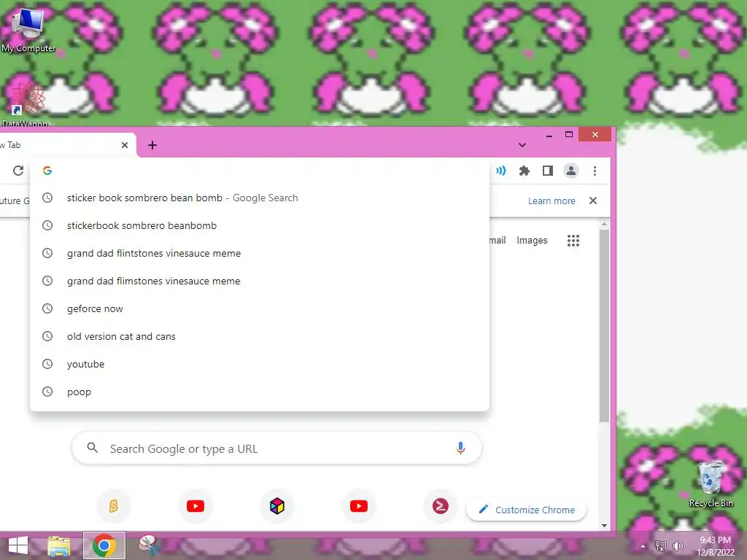The width and height of the screenshot is (747, 560).
Task: Select the DataWagon desktop shortcut
Action: click(27, 104)
